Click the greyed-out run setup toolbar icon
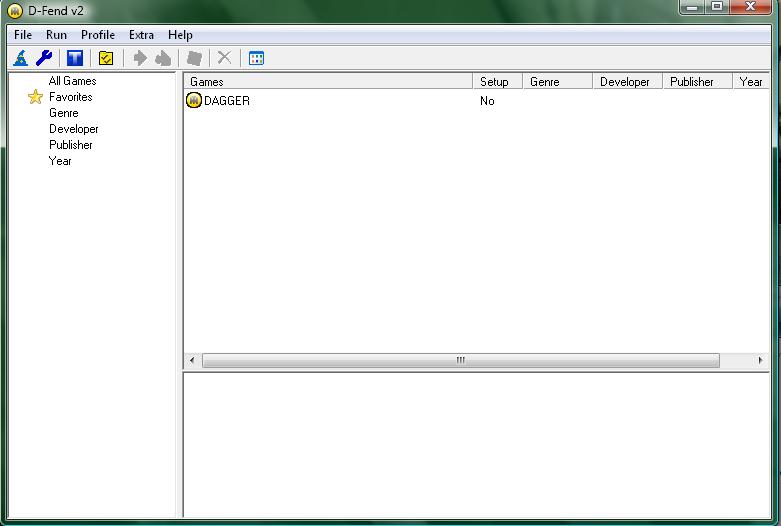 [x=163, y=58]
